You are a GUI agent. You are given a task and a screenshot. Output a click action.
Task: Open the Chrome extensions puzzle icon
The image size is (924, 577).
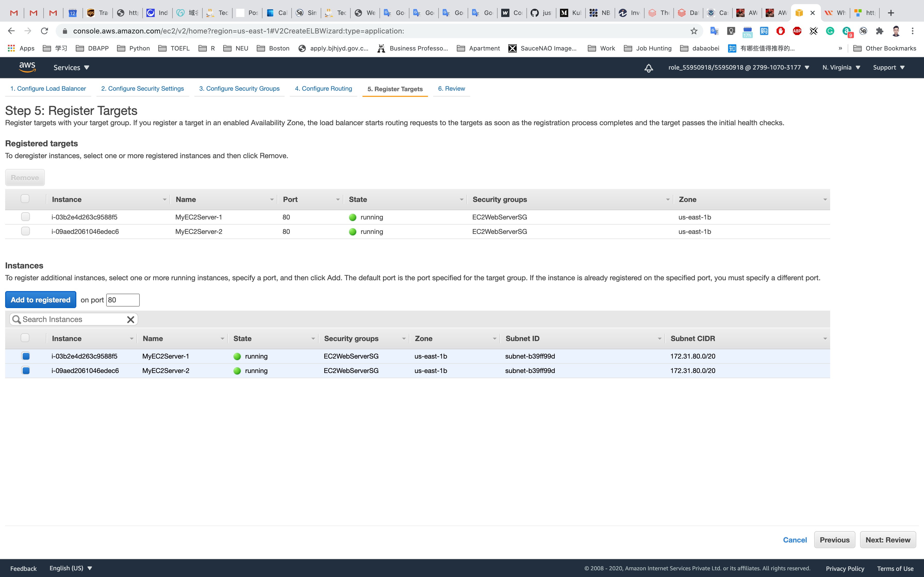click(x=880, y=31)
